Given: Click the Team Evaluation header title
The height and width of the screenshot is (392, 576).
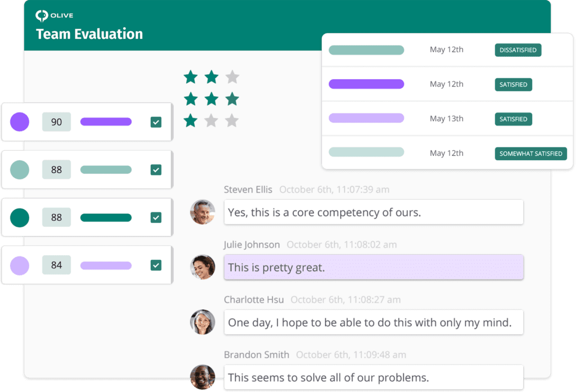Looking at the screenshot, I should click(89, 34).
